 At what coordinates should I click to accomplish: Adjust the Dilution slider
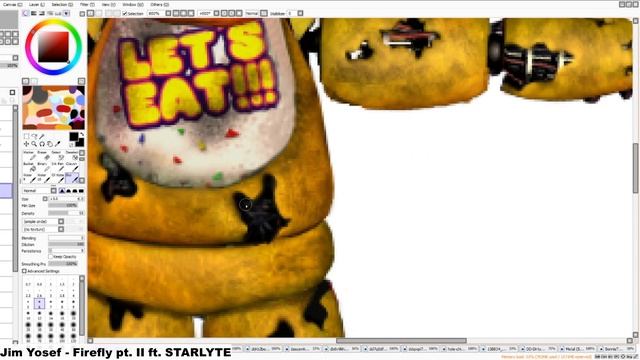(67, 244)
